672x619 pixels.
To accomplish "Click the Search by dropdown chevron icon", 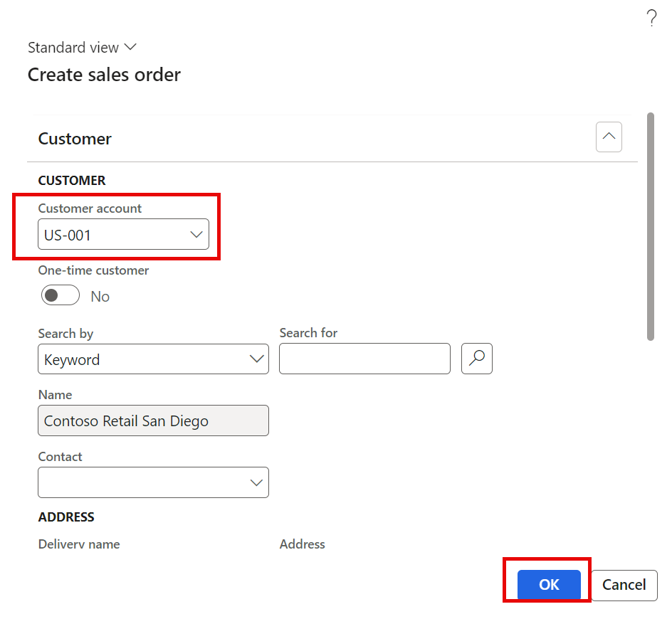I will pyautogui.click(x=256, y=359).
